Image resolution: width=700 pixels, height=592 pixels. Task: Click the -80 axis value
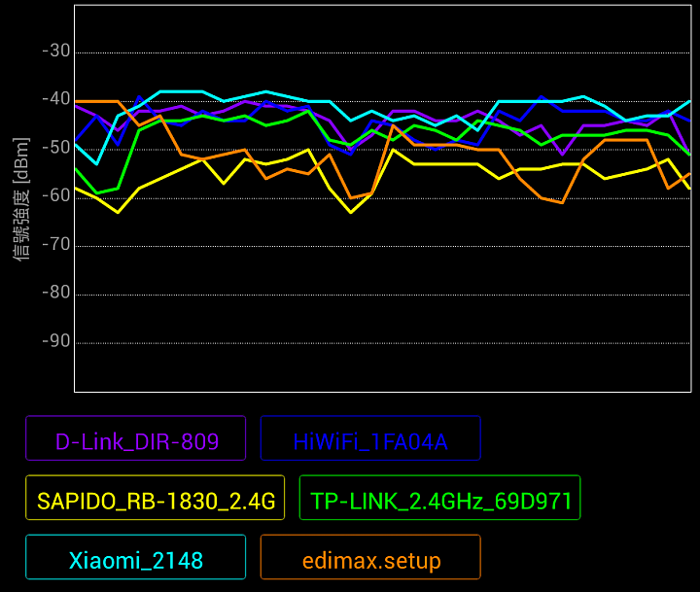(56, 293)
